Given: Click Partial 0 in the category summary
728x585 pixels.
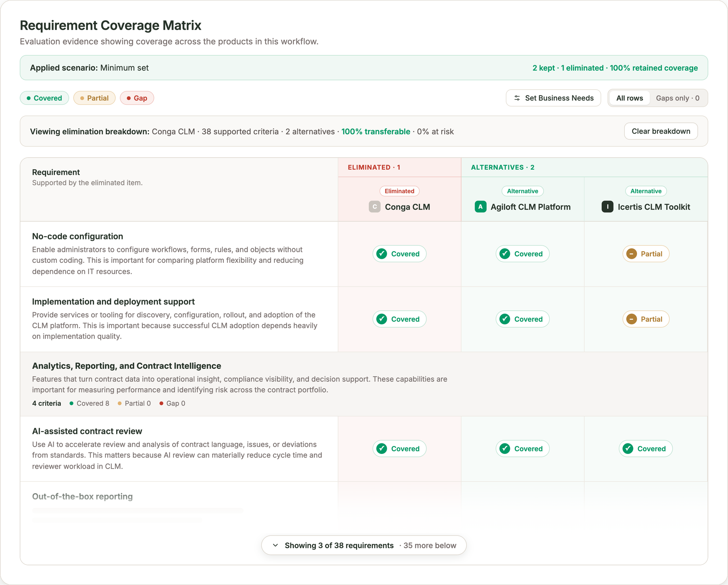Looking at the screenshot, I should pyautogui.click(x=134, y=403).
